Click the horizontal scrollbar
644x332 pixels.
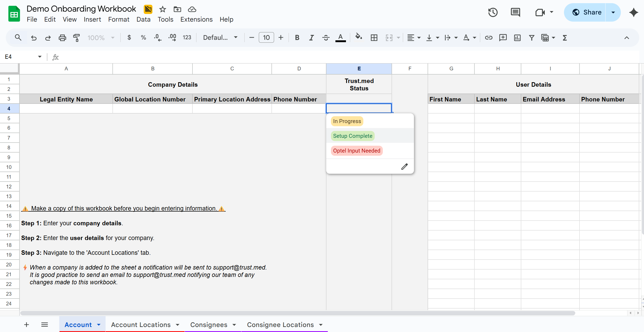(298, 313)
